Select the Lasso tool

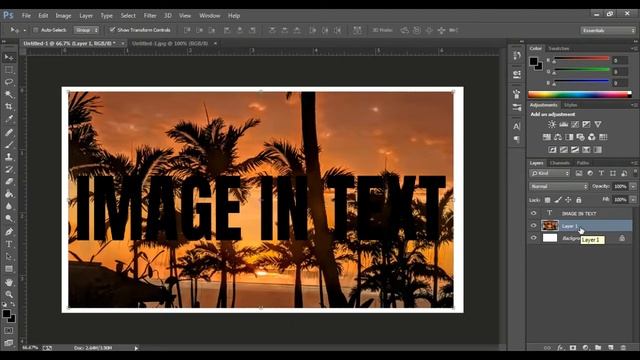[x=9, y=82]
